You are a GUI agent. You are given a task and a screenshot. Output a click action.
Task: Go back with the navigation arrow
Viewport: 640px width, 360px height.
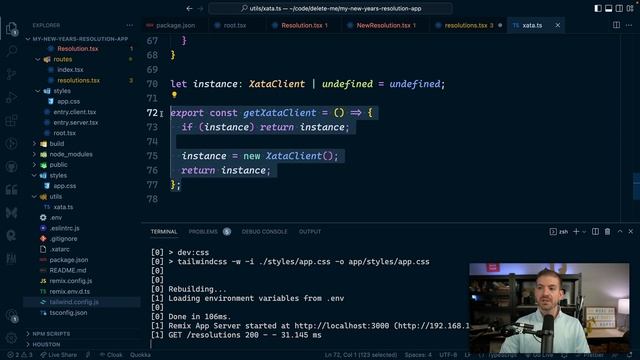[x=189, y=8]
